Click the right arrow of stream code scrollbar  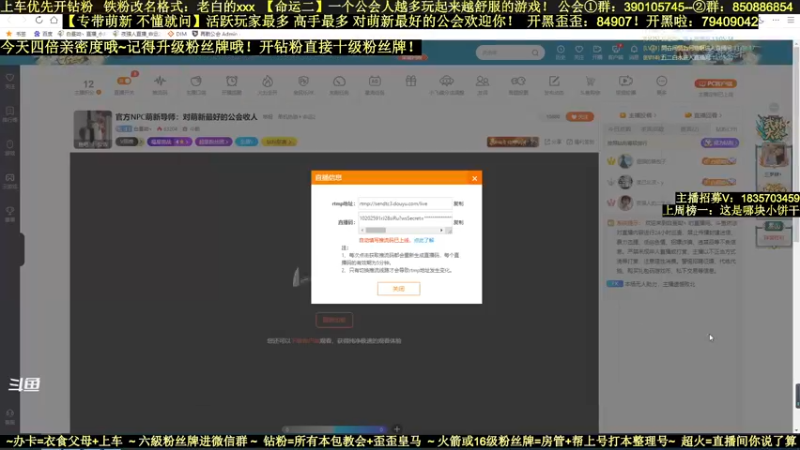click(x=441, y=231)
